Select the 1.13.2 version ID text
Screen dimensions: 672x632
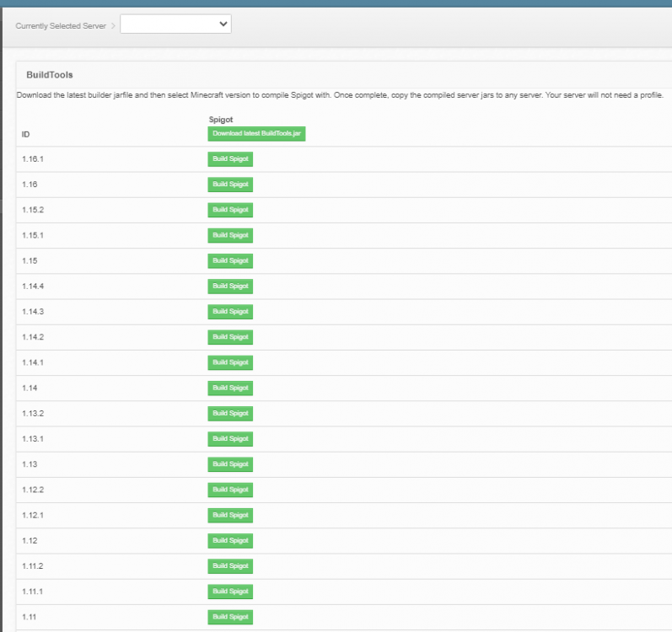pos(33,413)
